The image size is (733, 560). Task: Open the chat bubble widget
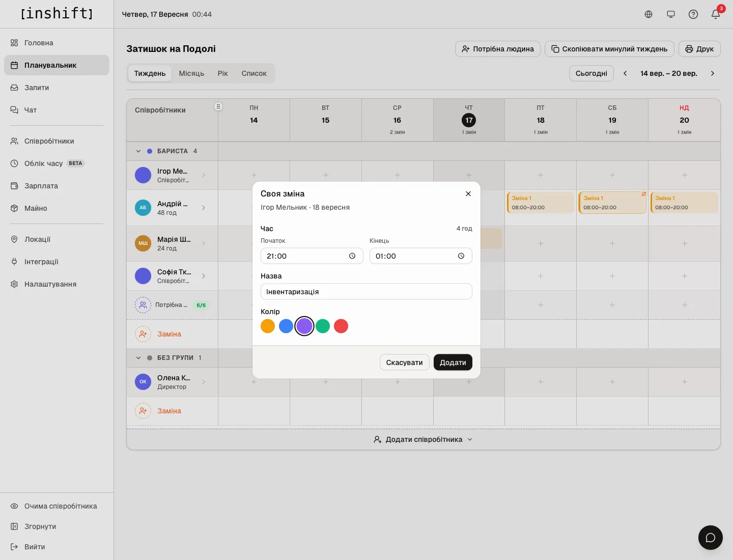711,538
